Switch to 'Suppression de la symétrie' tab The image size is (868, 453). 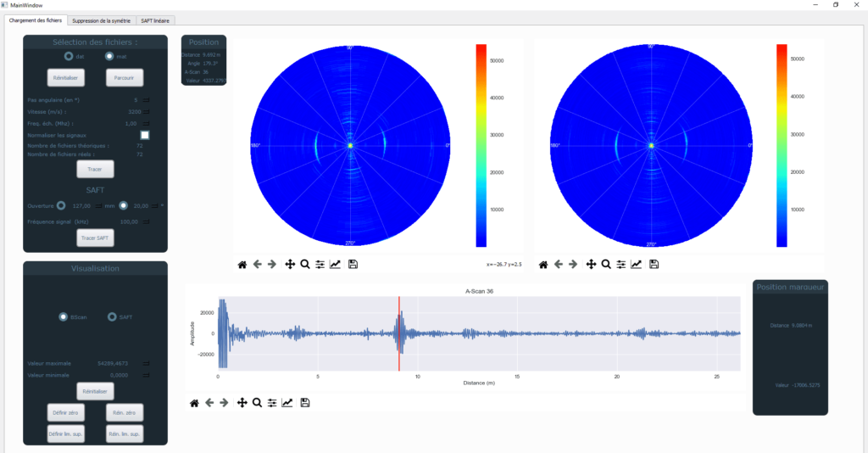tap(101, 20)
